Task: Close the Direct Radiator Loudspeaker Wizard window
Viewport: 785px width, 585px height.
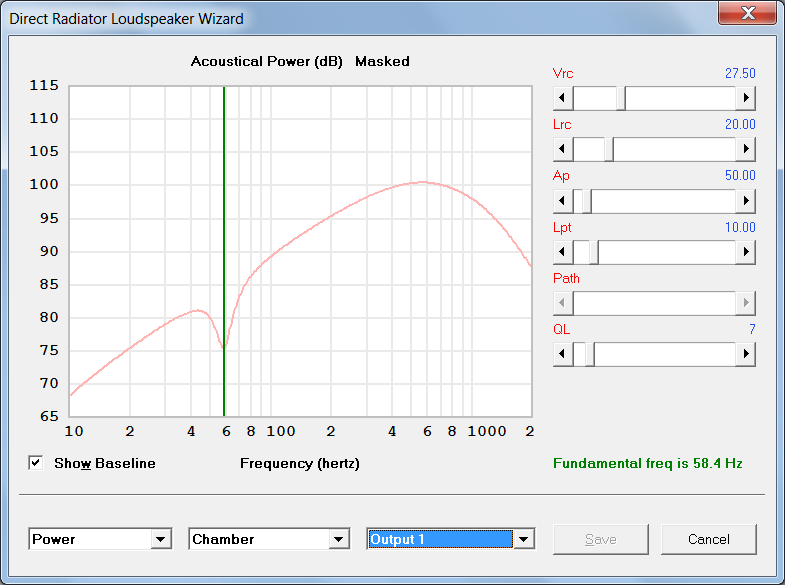Action: (747, 13)
